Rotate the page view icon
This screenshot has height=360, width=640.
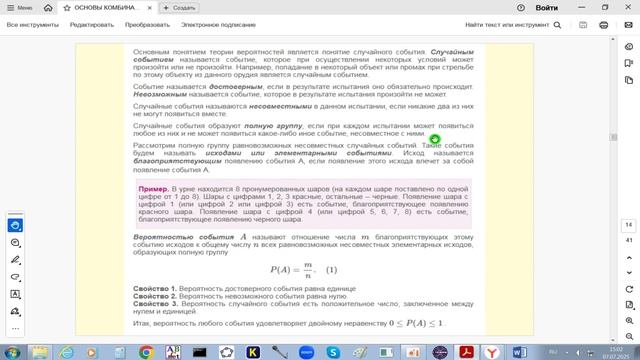tap(629, 289)
